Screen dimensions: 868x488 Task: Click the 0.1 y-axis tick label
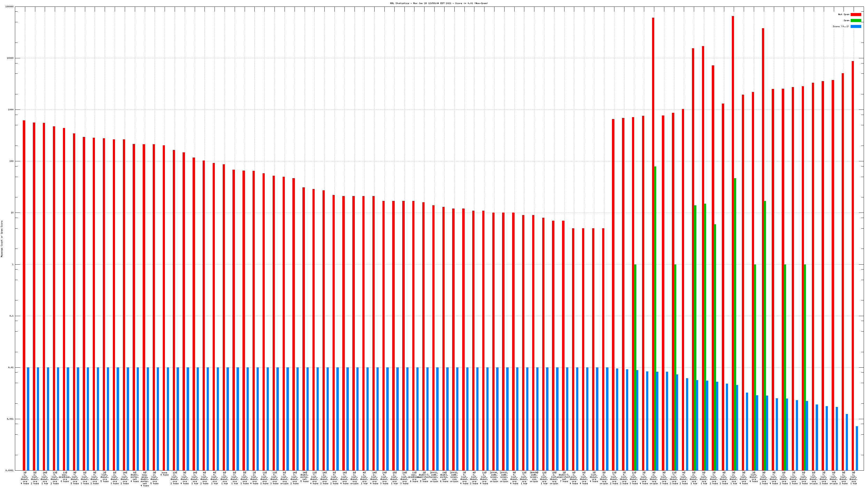click(12, 316)
